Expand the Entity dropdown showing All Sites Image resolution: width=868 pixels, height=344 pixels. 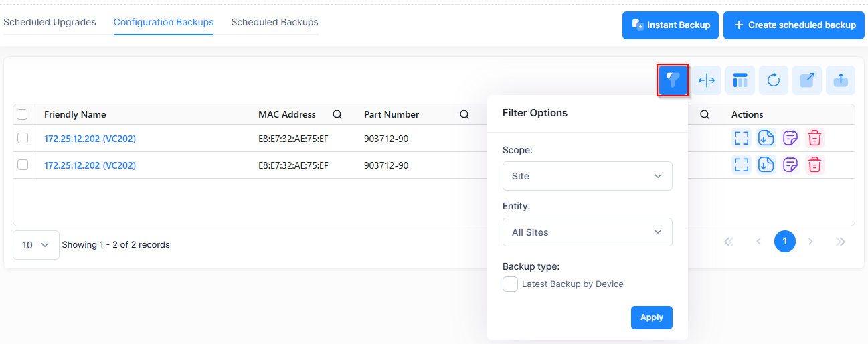587,232
